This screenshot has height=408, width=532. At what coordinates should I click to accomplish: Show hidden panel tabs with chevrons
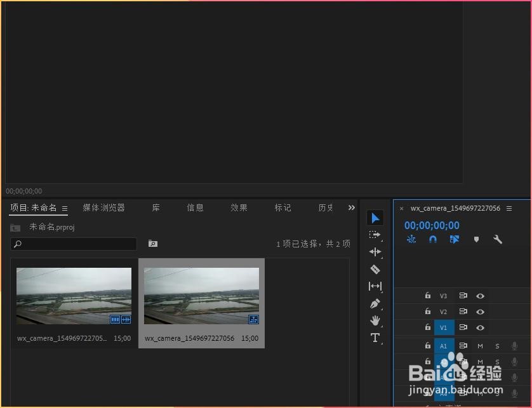[352, 207]
